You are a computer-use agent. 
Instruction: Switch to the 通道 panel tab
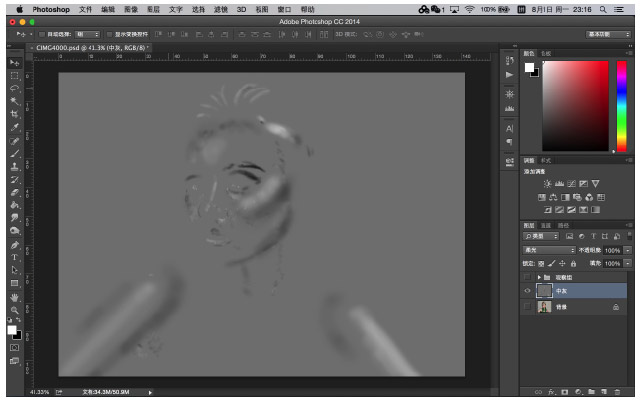(548, 225)
